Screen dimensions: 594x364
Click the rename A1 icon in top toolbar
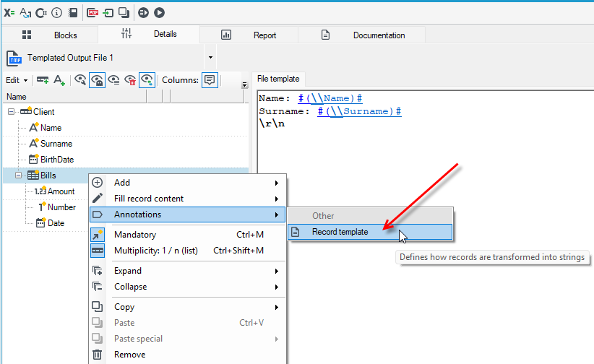point(25,13)
